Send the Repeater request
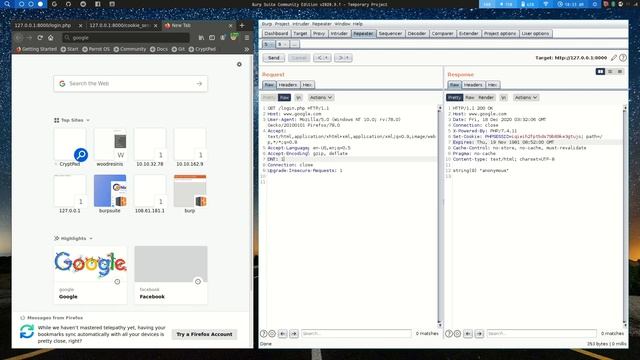Image resolution: width=640 pixels, height=360 pixels. click(274, 58)
